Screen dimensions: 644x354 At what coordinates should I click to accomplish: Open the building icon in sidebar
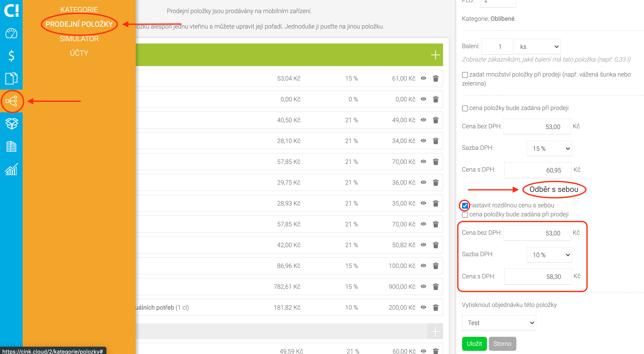11,146
